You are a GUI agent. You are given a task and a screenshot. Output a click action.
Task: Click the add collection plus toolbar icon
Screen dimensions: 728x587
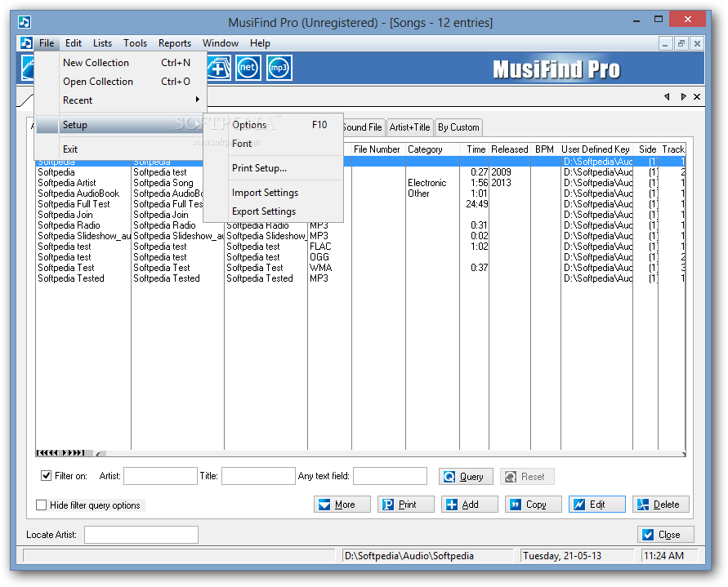[219, 68]
